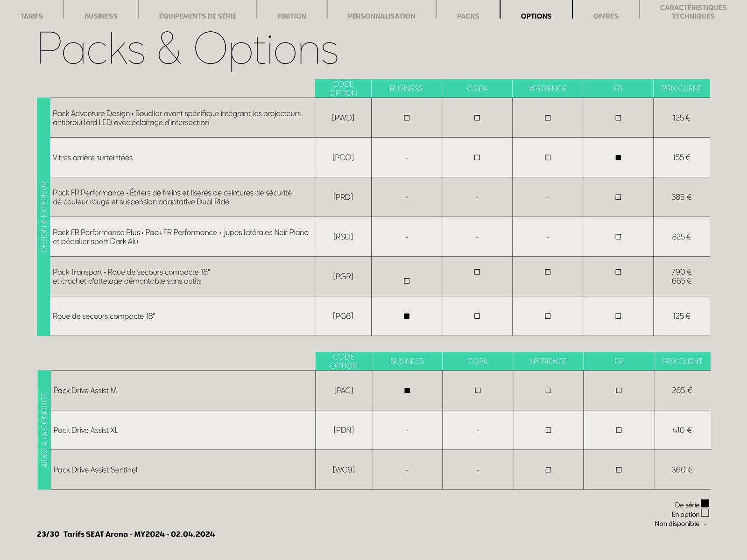The height and width of the screenshot is (560, 747).
Task: Click the [PRD] option code
Action: 343,197
